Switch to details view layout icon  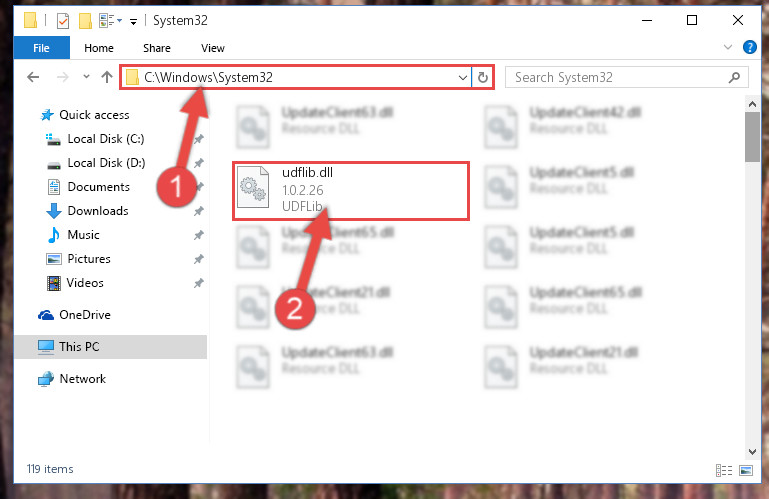coord(723,471)
